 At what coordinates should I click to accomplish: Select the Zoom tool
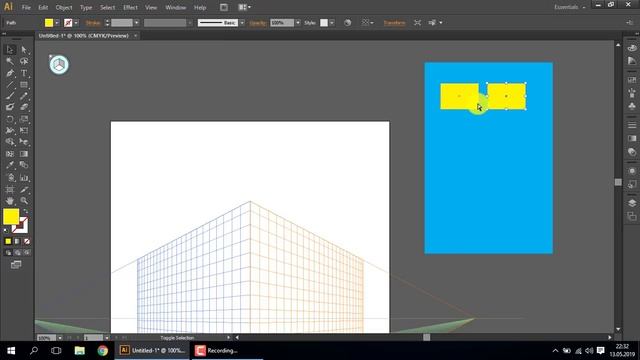[x=24, y=201]
